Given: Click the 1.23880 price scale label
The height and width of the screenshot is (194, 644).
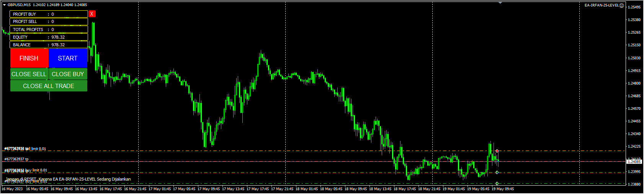Looking at the screenshot, I should click(x=634, y=184).
